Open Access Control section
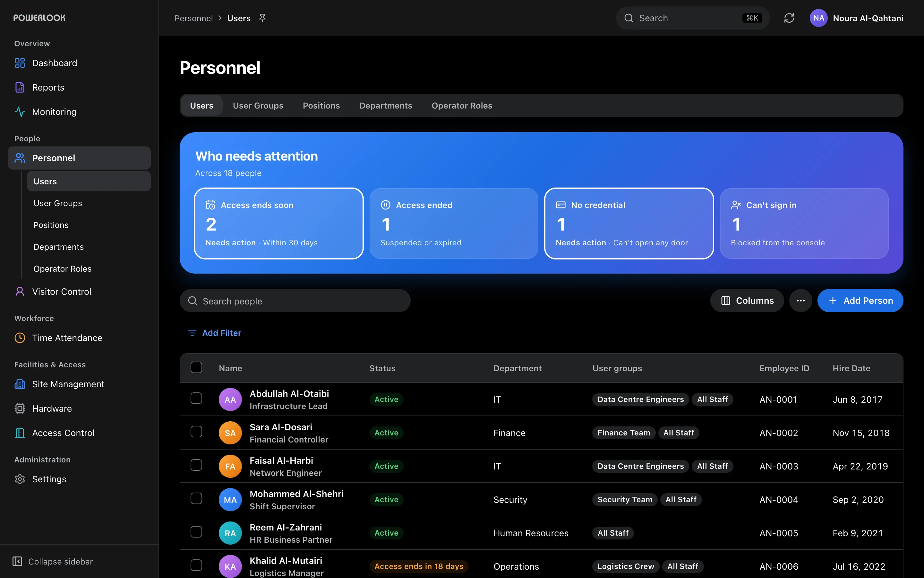Image resolution: width=924 pixels, height=578 pixels. pos(79,433)
